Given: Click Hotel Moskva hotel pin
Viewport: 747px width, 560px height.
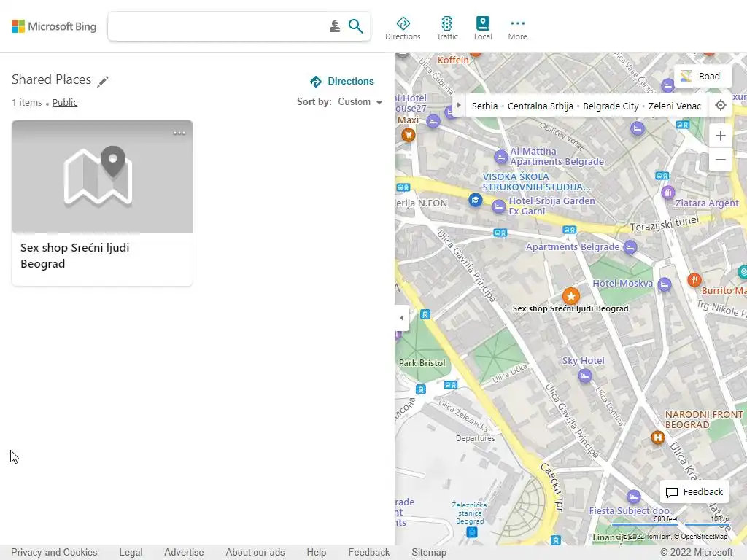Looking at the screenshot, I should [x=664, y=285].
